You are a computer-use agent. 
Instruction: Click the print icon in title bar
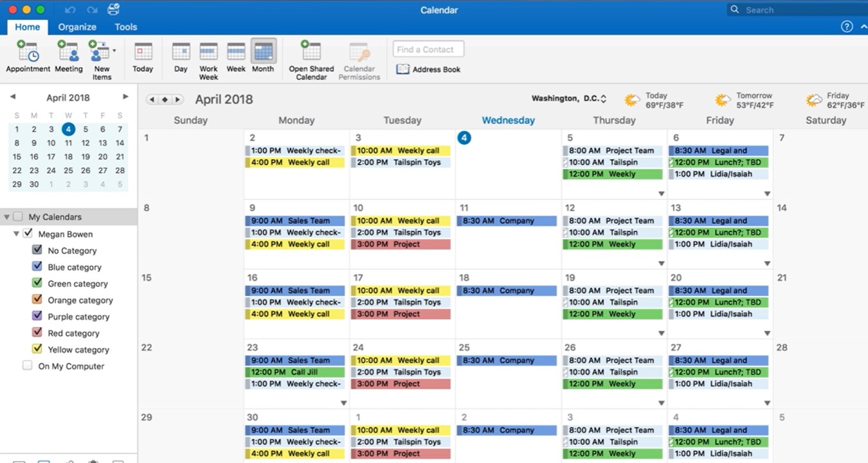113,9
